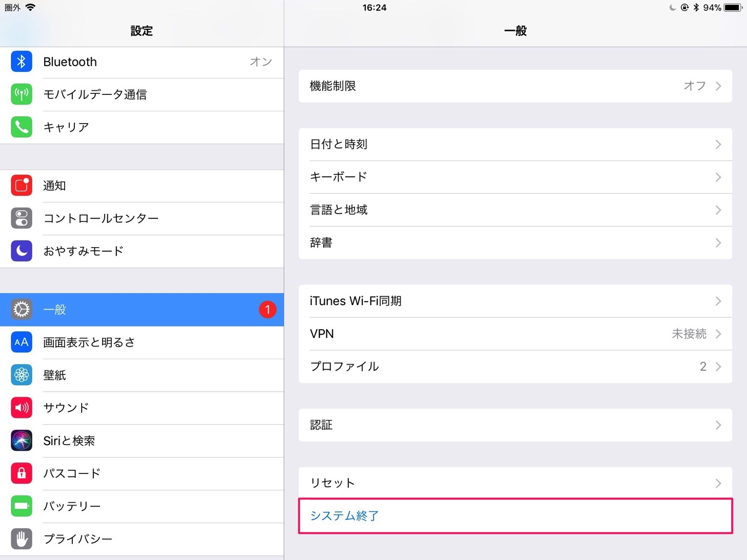Screen dimensions: 747x560
Task: Select バッテリー in sidebar
Action: pos(142,506)
